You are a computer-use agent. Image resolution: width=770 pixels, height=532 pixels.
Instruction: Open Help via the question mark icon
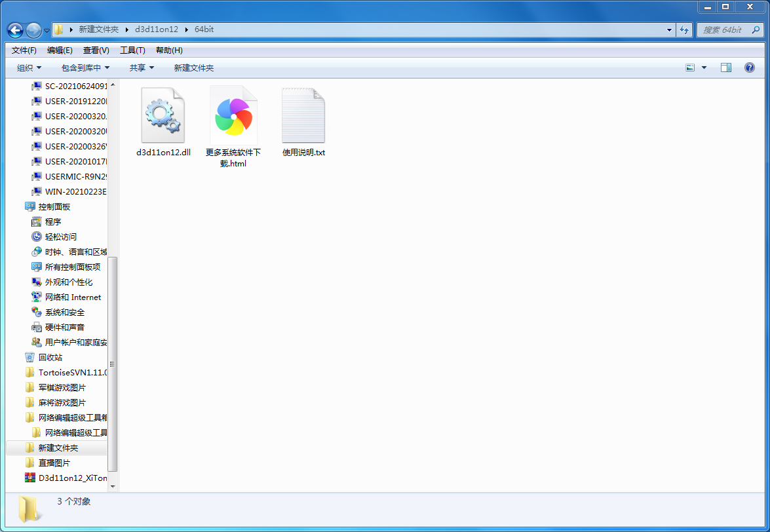coord(750,67)
